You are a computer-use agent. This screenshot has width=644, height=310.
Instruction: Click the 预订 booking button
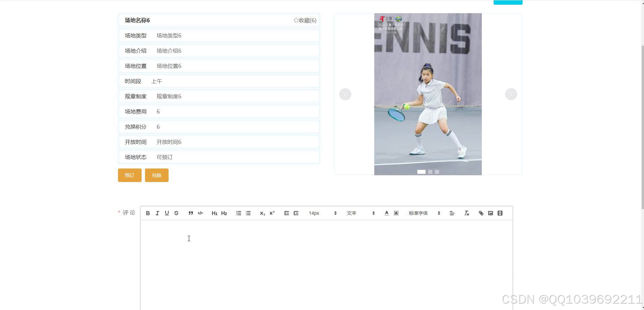(129, 175)
